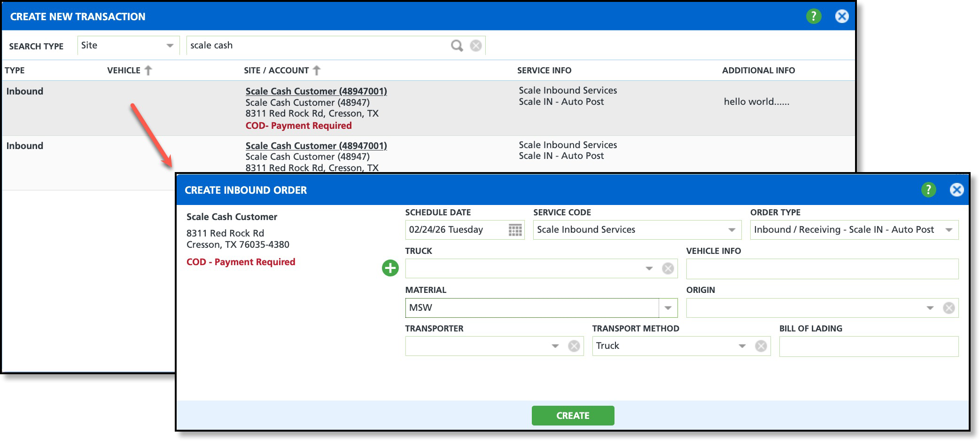Close the Create Inbound Order dialog

pyautogui.click(x=957, y=190)
